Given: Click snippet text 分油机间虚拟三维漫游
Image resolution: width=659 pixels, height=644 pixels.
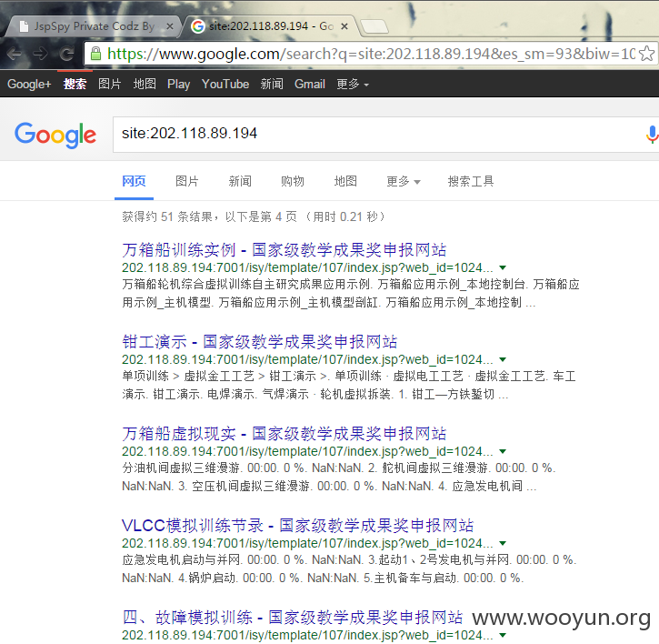Looking at the screenshot, I should 181,468.
